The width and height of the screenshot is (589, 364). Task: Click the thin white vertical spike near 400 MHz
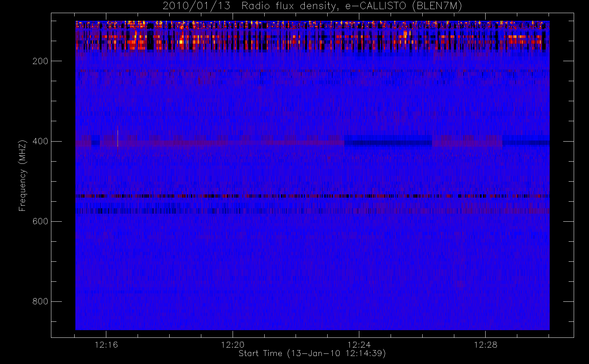tap(118, 136)
